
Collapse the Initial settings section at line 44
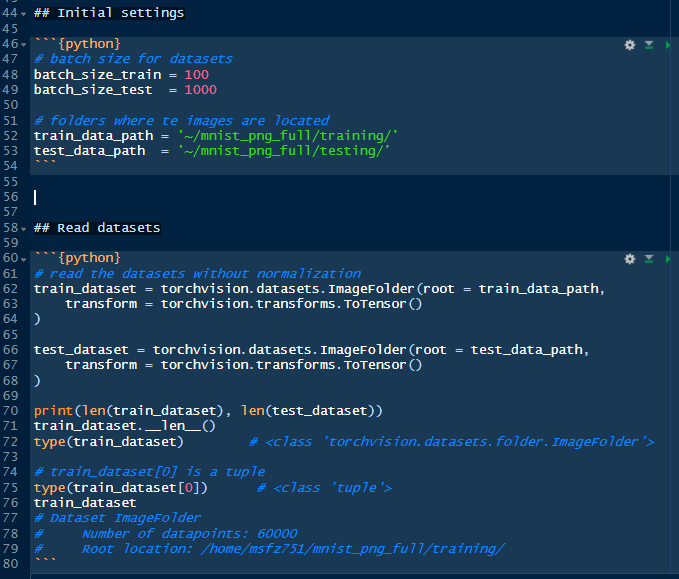pyautogui.click(x=24, y=14)
